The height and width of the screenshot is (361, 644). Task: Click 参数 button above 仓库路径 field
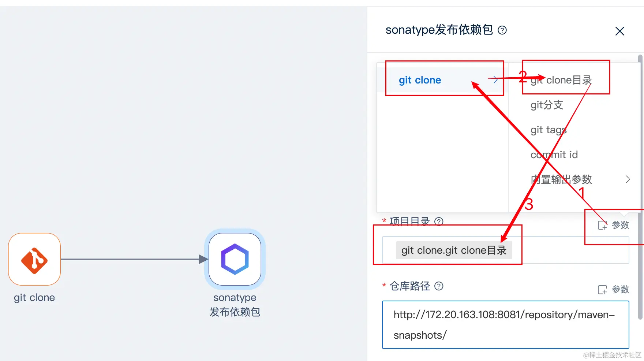613,290
